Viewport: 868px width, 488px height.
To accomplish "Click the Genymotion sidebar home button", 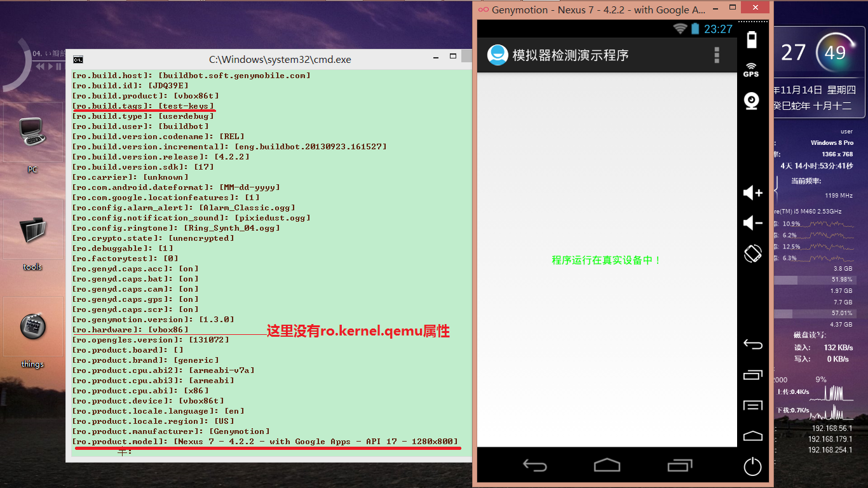I will (752, 436).
